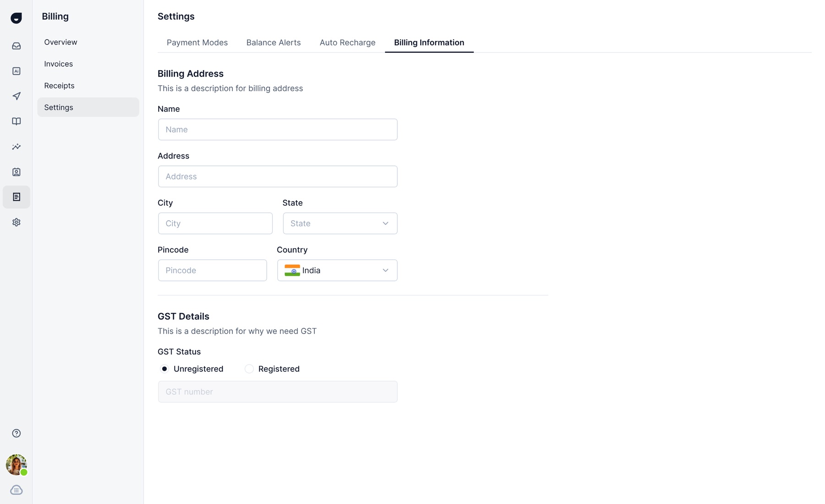825x504 pixels.
Task: Focus the Pincode input field
Action: click(x=212, y=270)
